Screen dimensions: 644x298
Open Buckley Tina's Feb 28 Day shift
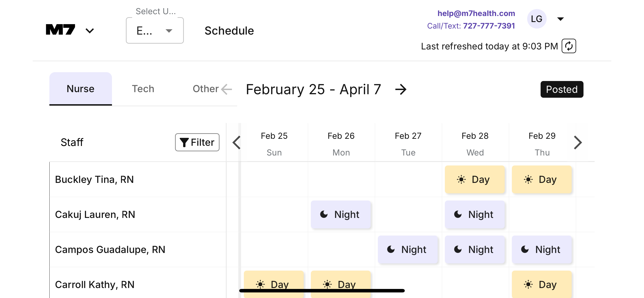click(475, 179)
